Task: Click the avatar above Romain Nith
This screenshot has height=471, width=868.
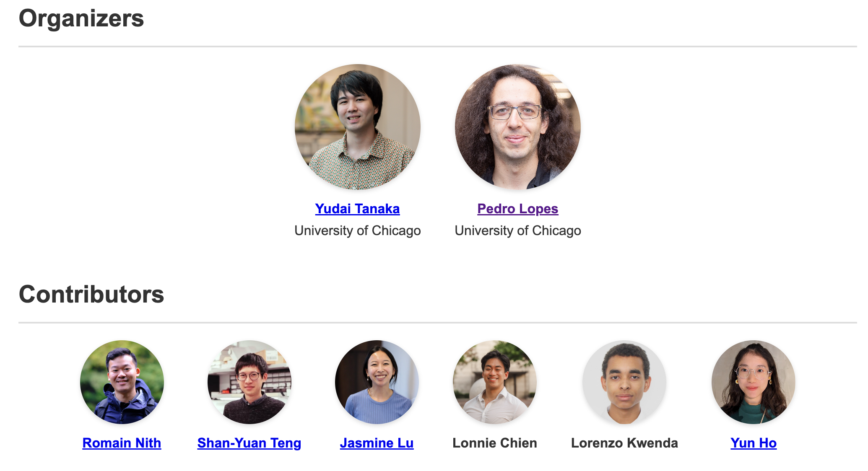Action: pos(122,382)
